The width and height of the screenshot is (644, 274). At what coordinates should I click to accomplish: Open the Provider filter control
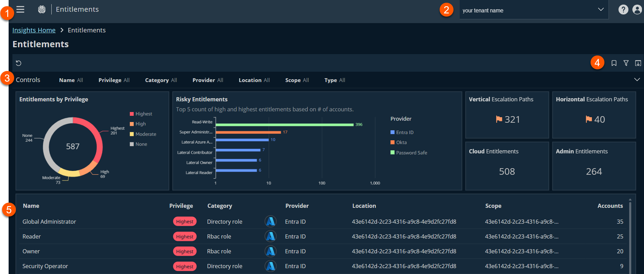click(207, 80)
